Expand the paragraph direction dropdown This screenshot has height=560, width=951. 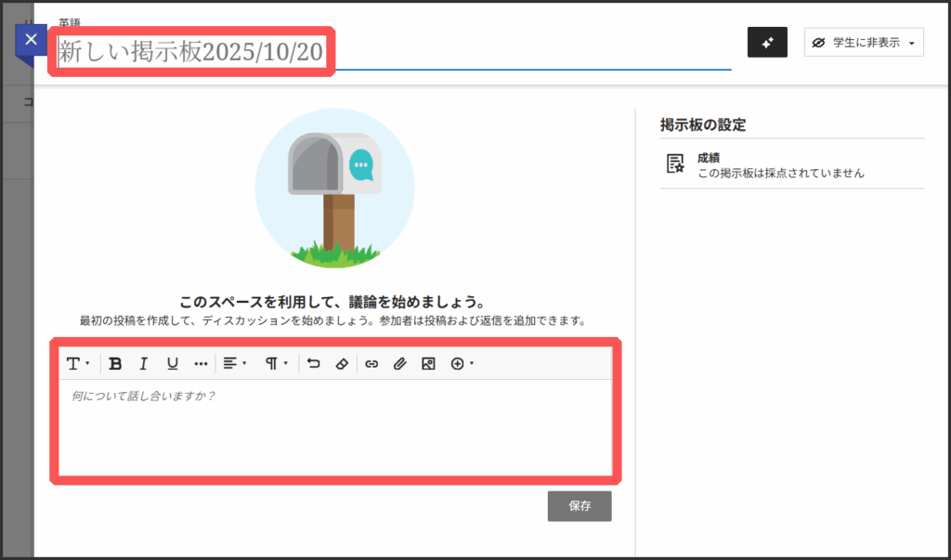(277, 364)
